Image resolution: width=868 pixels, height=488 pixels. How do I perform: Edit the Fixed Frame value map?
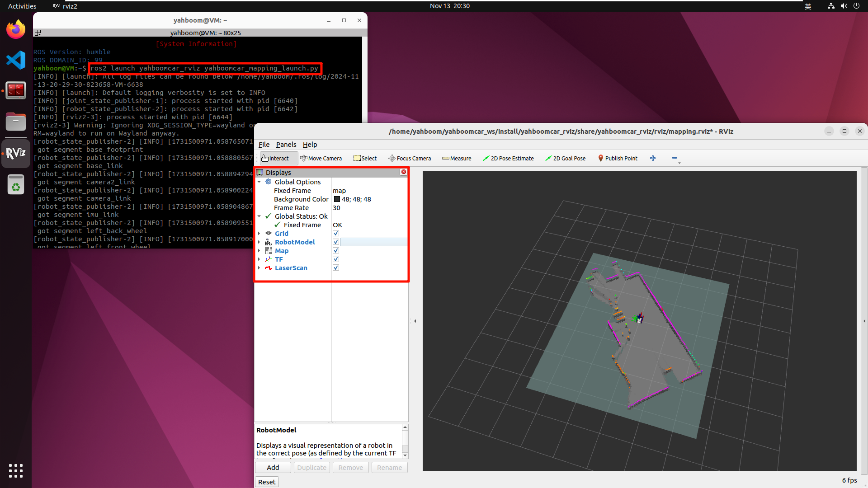pyautogui.click(x=370, y=190)
